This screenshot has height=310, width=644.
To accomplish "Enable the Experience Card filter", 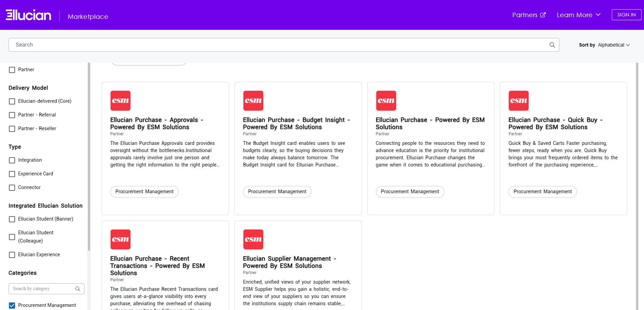I will (x=12, y=174).
